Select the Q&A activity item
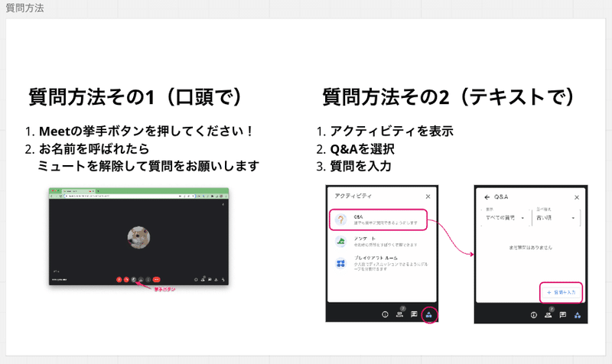612x364 pixels. (378, 219)
